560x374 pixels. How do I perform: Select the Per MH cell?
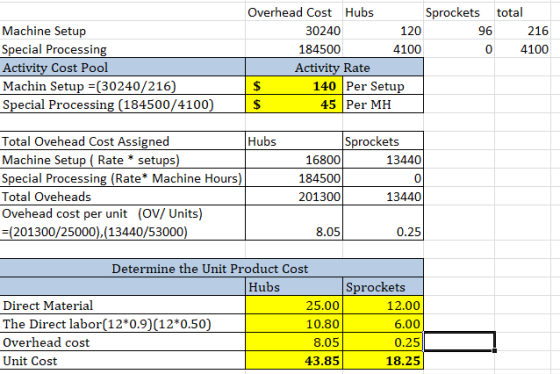point(383,104)
